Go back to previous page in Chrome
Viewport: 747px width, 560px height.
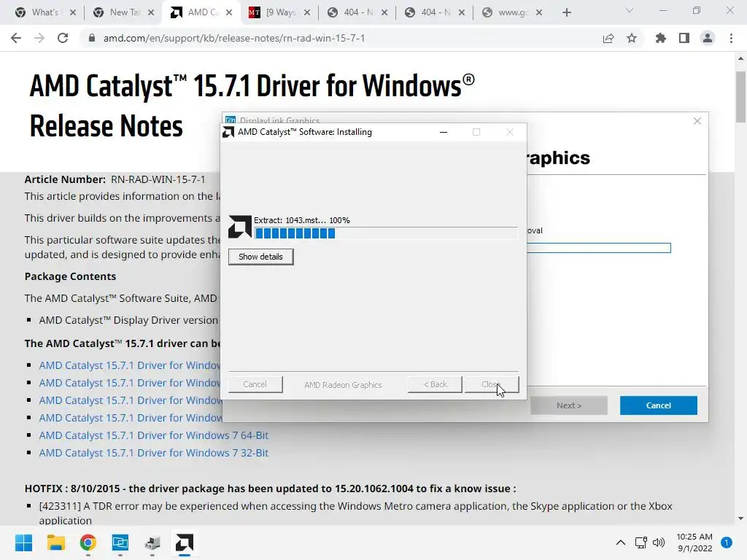[16, 38]
